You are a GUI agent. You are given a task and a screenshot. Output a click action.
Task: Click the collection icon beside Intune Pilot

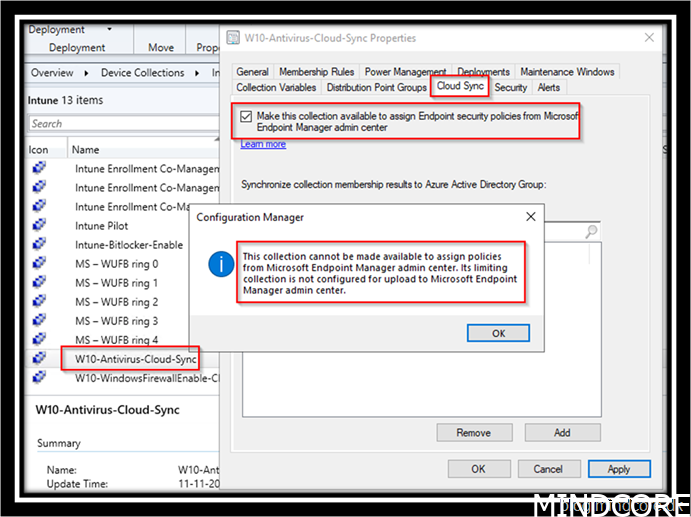tap(39, 226)
